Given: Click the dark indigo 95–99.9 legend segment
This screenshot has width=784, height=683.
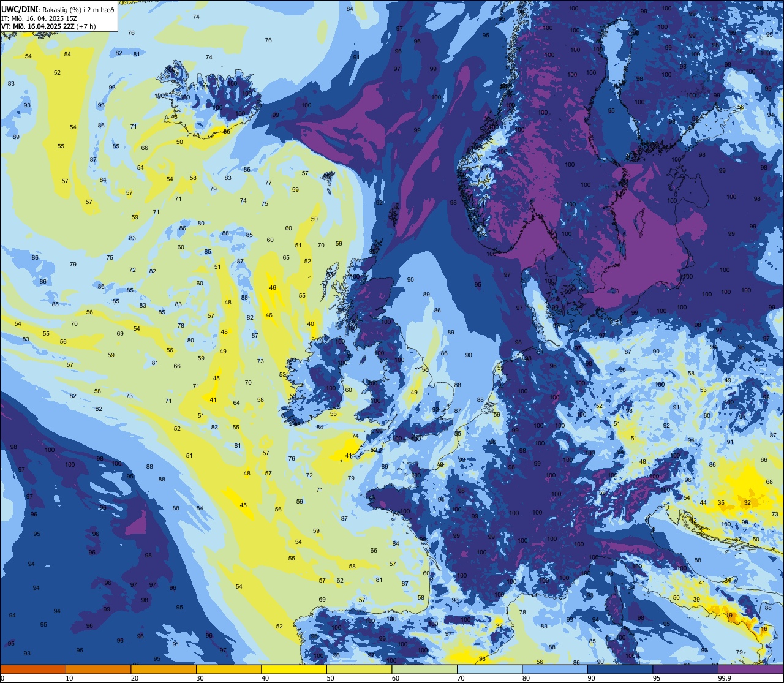Looking at the screenshot, I should pyautogui.click(x=685, y=669).
